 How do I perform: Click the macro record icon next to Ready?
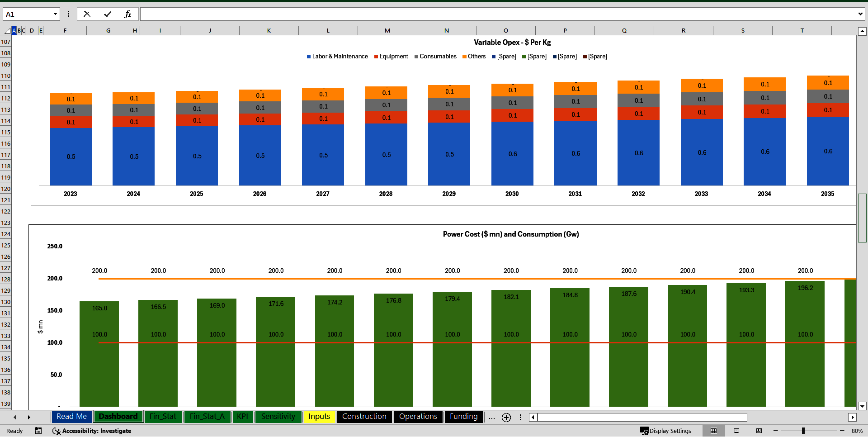pyautogui.click(x=38, y=431)
